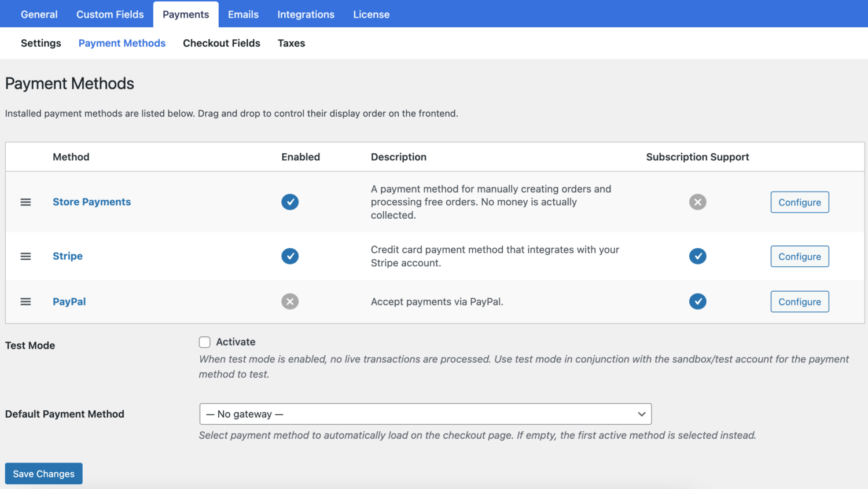Tick the Test Mode Activate checkbox

pyautogui.click(x=205, y=342)
